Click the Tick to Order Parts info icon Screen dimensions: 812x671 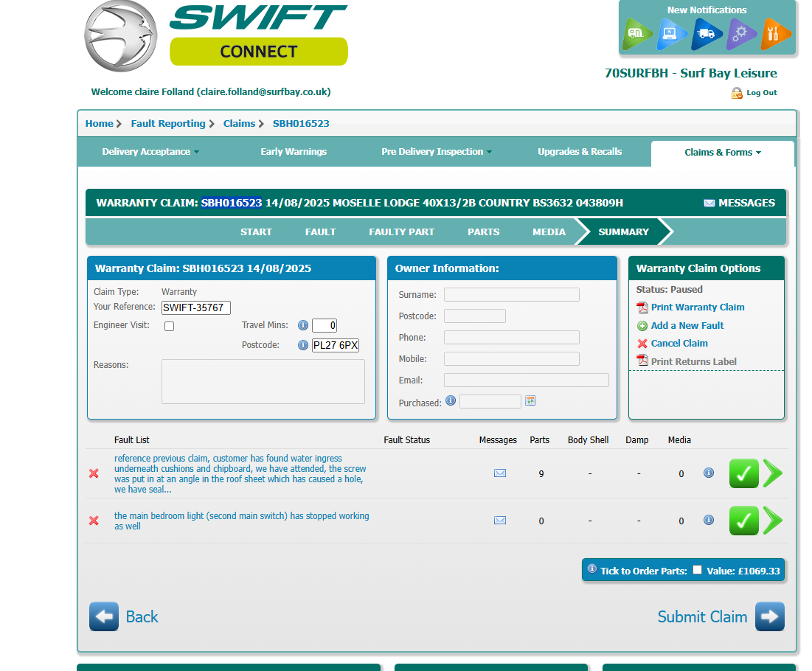click(x=592, y=569)
